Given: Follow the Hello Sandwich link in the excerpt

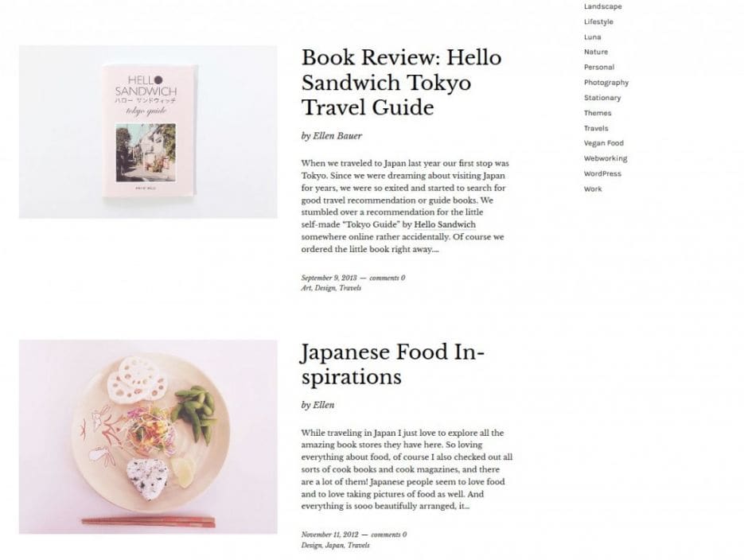Looking at the screenshot, I should [x=445, y=225].
